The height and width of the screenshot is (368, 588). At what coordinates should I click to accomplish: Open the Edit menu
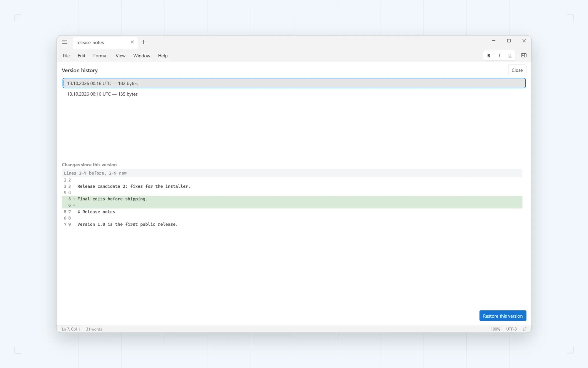click(81, 56)
